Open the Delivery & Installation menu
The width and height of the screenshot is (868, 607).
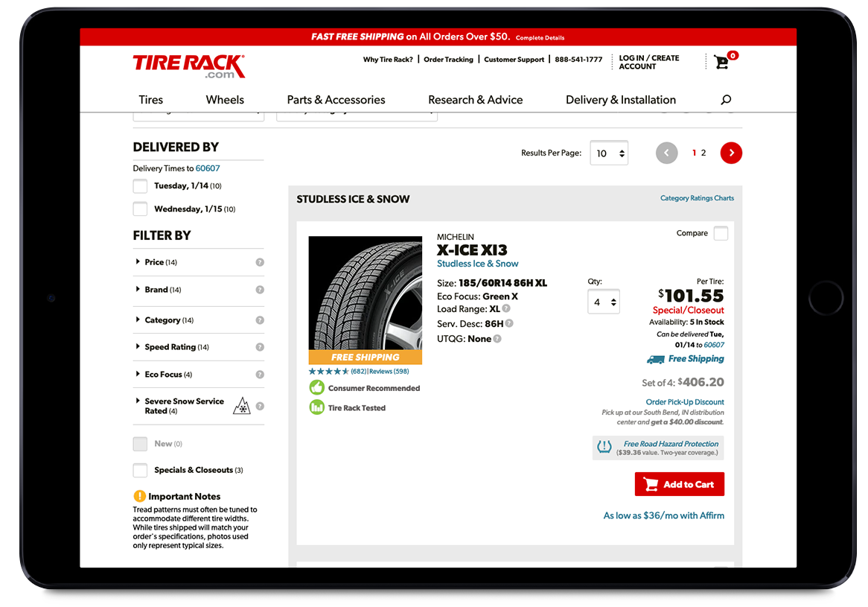[x=621, y=100]
